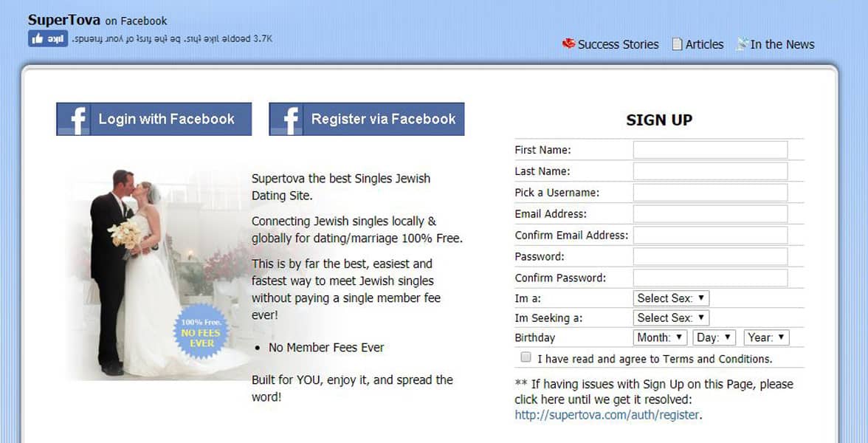Click "Supertova the best Singles Jewish Dating Site" text
The image size is (868, 443).
(x=341, y=187)
